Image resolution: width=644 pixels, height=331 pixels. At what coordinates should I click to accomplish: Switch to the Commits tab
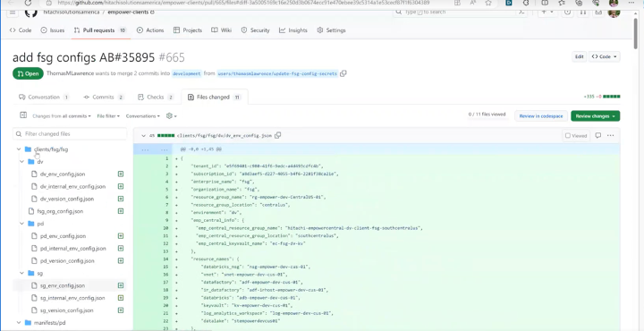coord(104,98)
